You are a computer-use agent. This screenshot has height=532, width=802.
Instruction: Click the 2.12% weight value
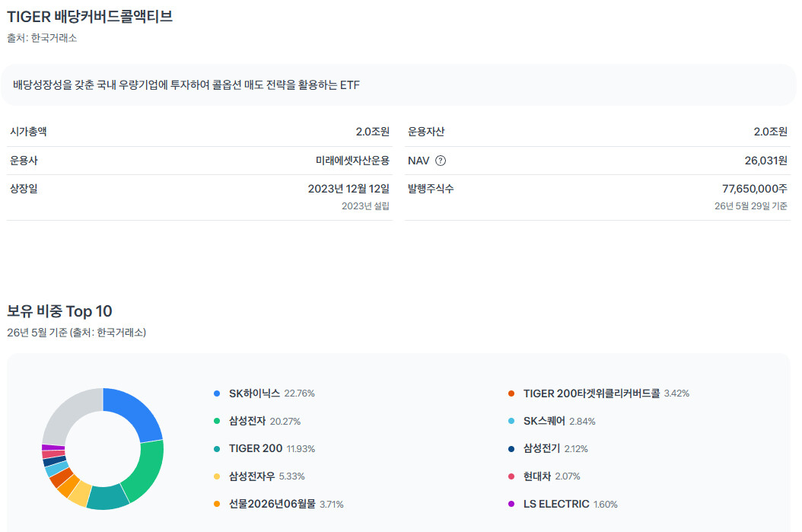click(x=576, y=449)
